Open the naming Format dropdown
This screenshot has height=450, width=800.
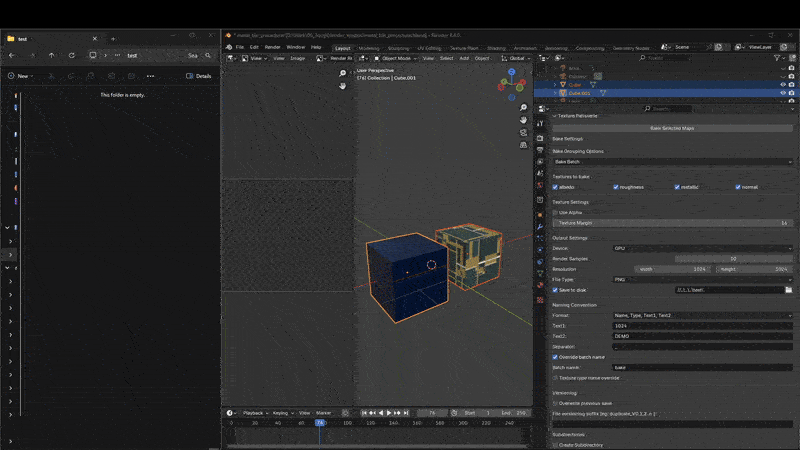(703, 315)
